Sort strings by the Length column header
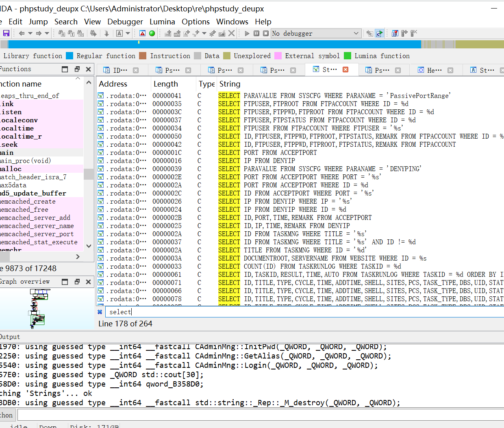Image resolution: width=504 pixels, height=428 pixels. [x=166, y=84]
